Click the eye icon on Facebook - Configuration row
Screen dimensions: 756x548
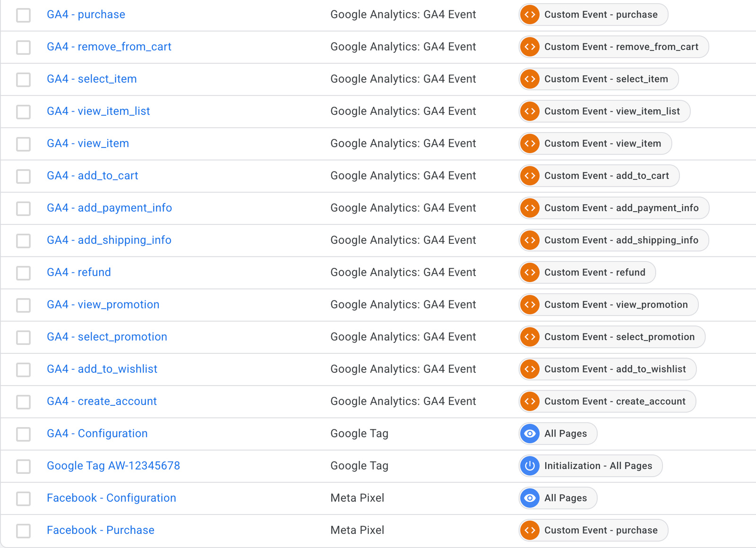pyautogui.click(x=530, y=498)
